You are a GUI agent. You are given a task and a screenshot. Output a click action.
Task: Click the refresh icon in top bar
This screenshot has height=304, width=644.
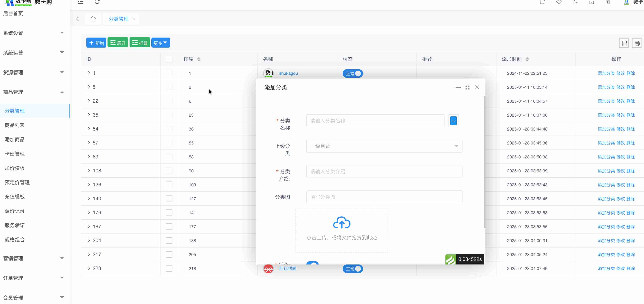click(x=97, y=2)
